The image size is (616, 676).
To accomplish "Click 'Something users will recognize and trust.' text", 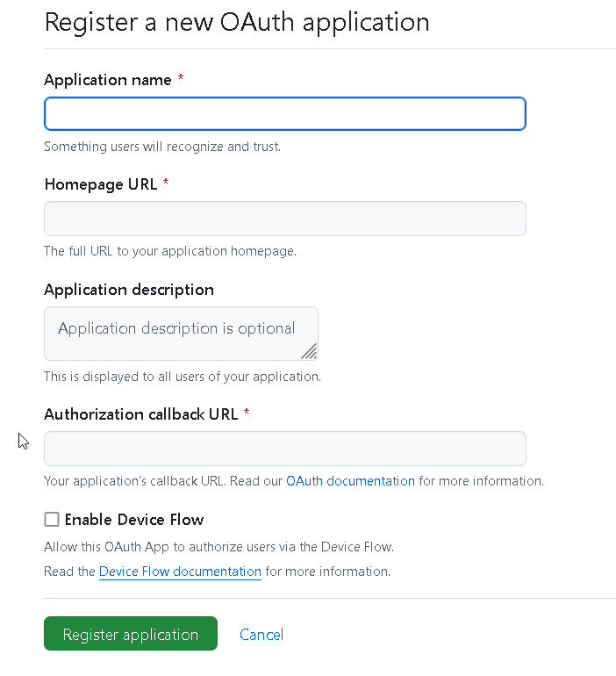I will 162,147.
